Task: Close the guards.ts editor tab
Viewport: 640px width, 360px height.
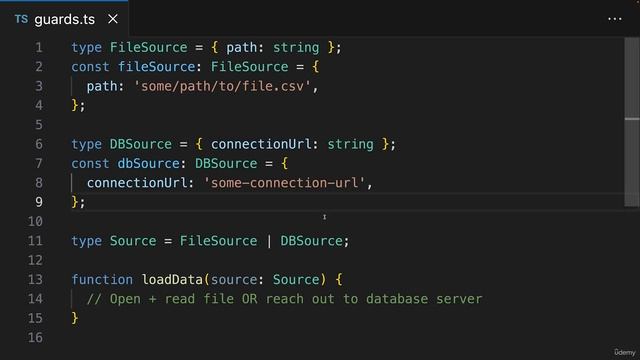Action: point(113,19)
